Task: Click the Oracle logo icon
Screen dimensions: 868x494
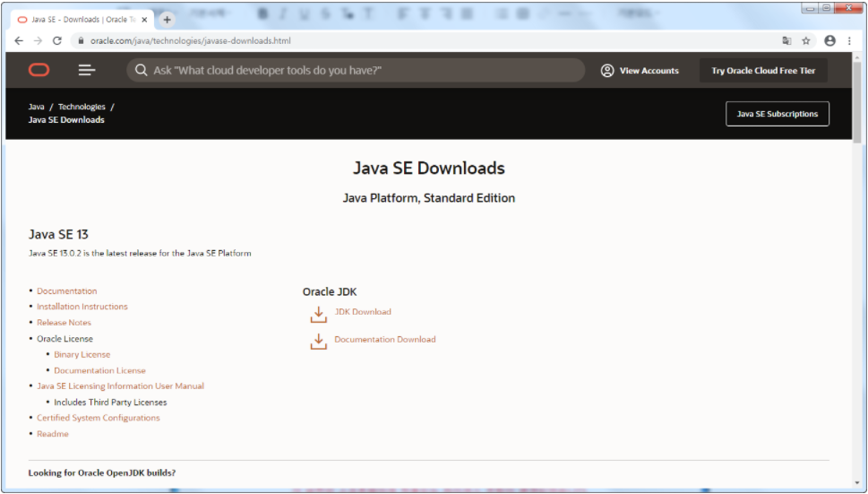Action: pos(39,70)
